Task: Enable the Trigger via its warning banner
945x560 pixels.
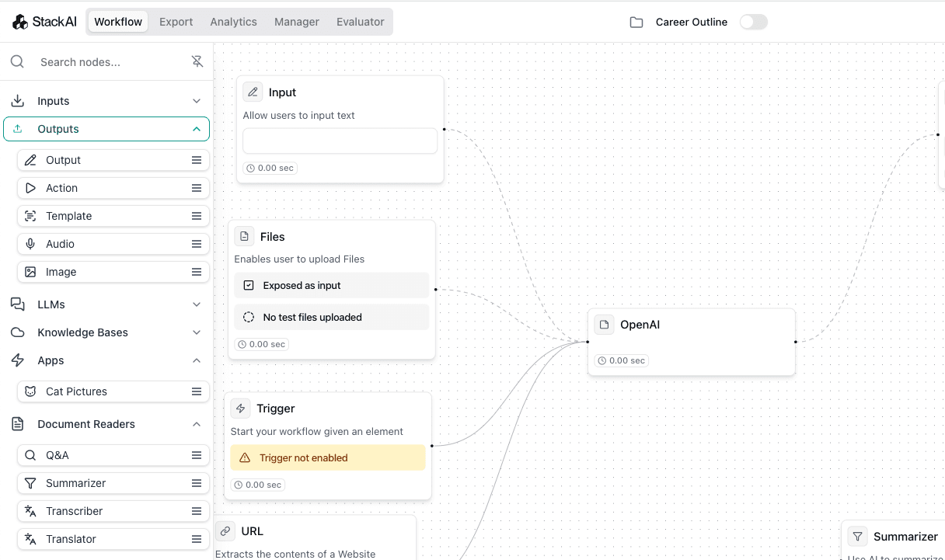Action: pyautogui.click(x=328, y=457)
